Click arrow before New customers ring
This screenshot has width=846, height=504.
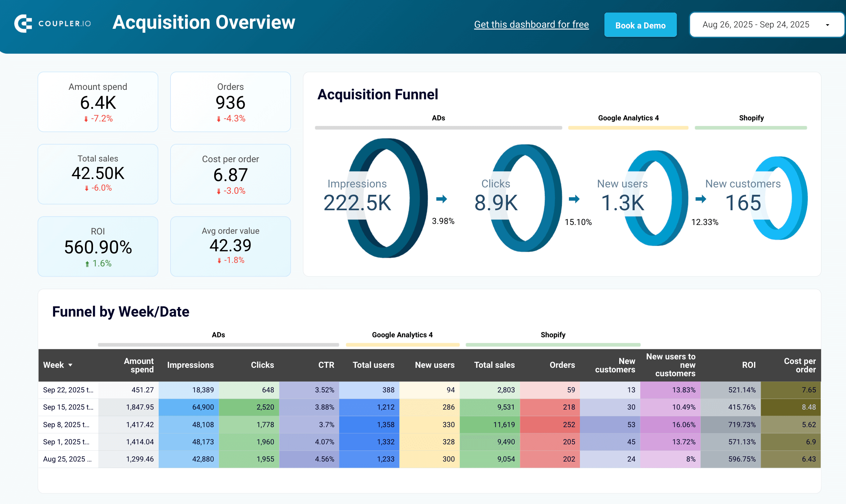701,199
